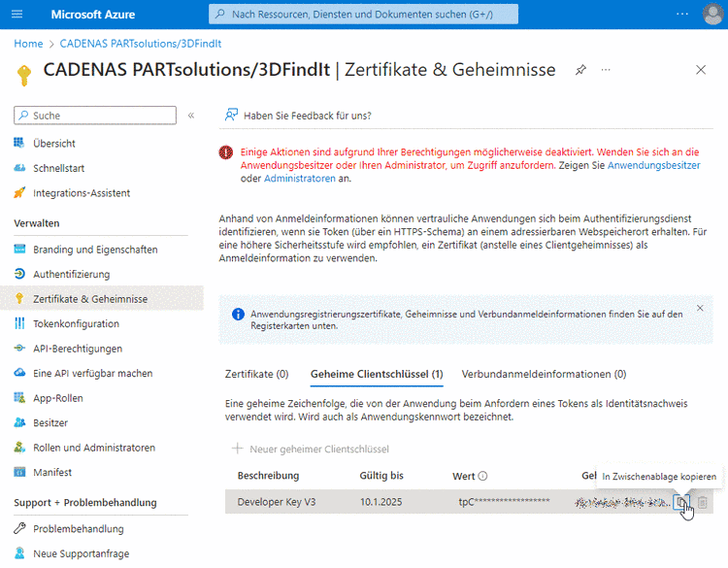Click the Microsoft Azure logo text
The width and height of the screenshot is (728, 568).
[93, 15]
